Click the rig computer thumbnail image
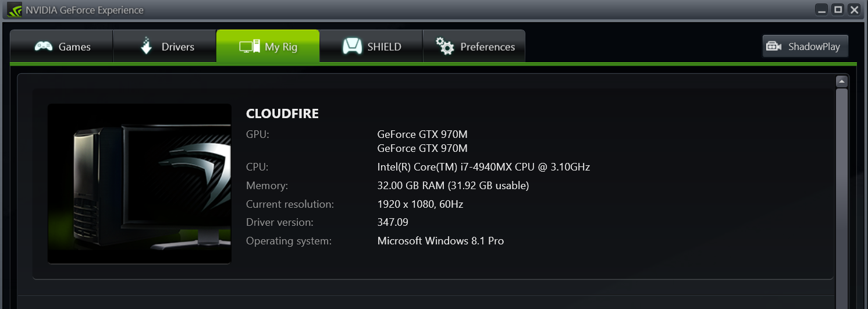 (x=140, y=183)
